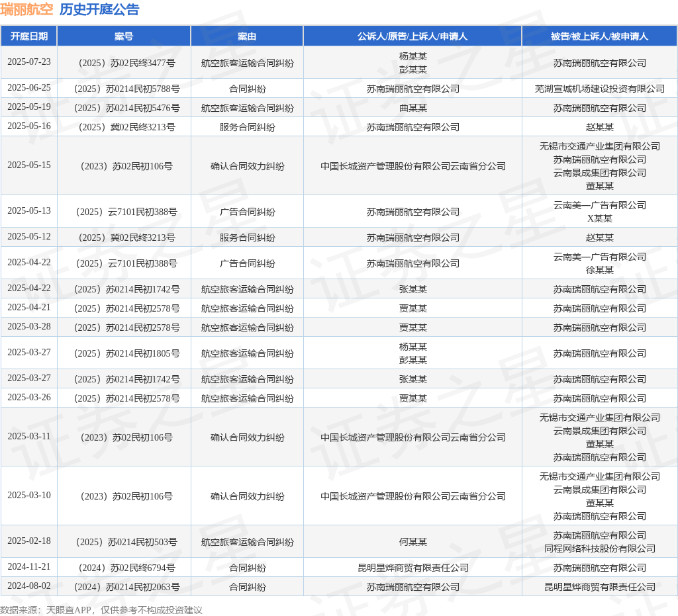Click 确认合同效力纠纷 in 2025-05-15 row

247,166
